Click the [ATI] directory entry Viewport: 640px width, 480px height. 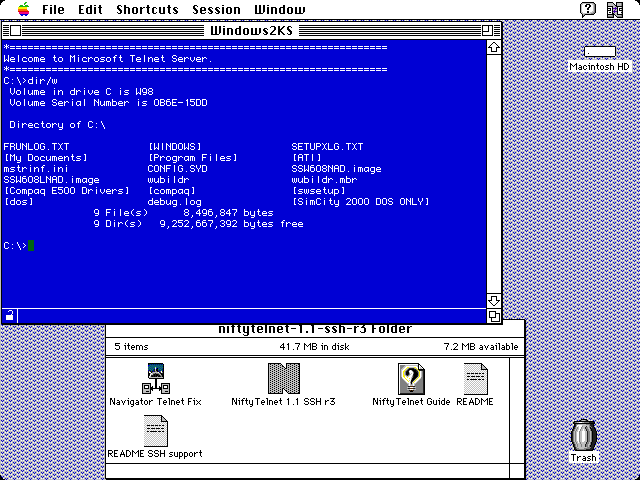pyautogui.click(x=307, y=158)
